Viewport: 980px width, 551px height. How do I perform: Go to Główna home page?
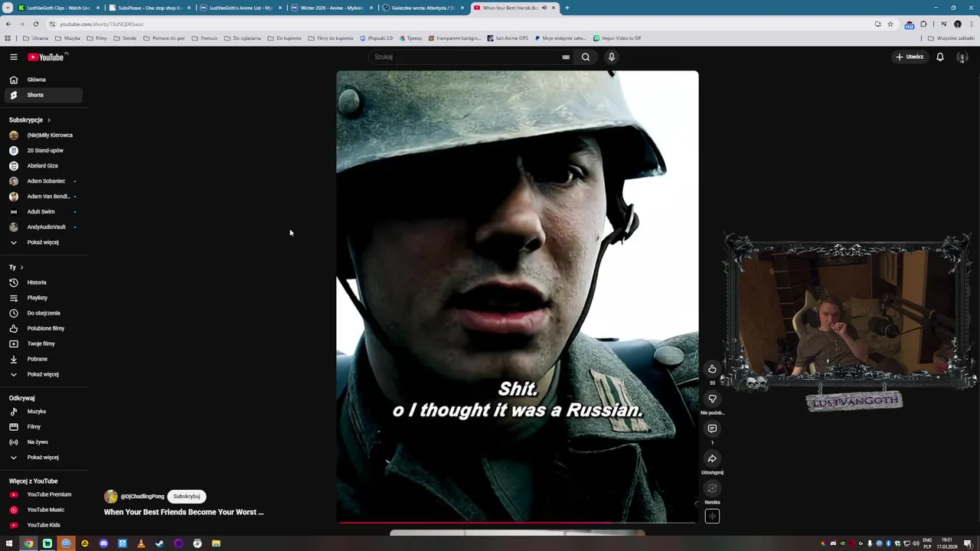(42, 80)
